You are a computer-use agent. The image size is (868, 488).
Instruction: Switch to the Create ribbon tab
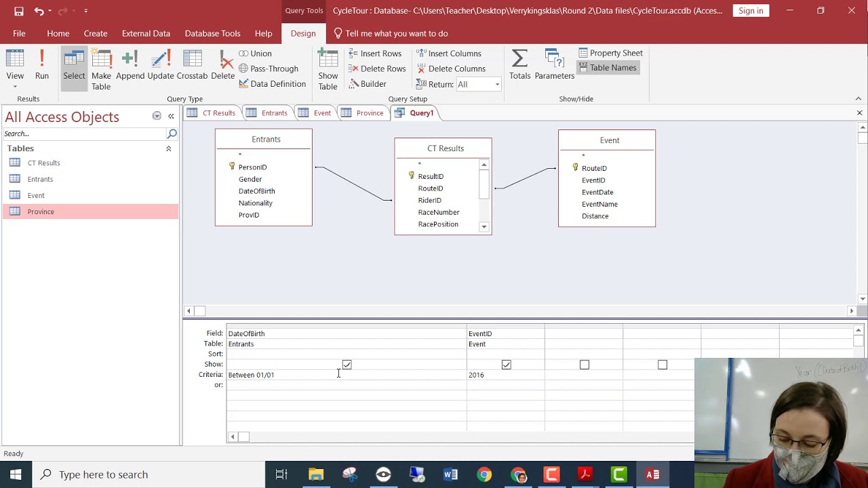point(96,33)
